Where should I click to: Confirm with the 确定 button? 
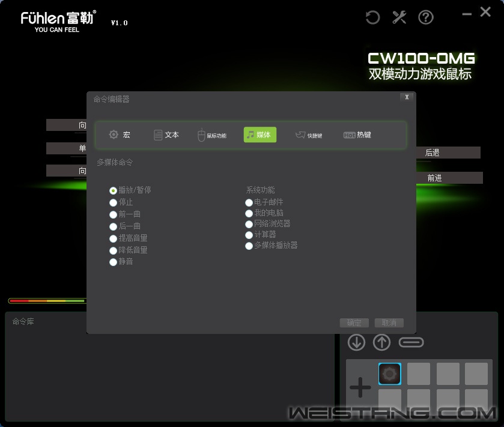point(354,323)
